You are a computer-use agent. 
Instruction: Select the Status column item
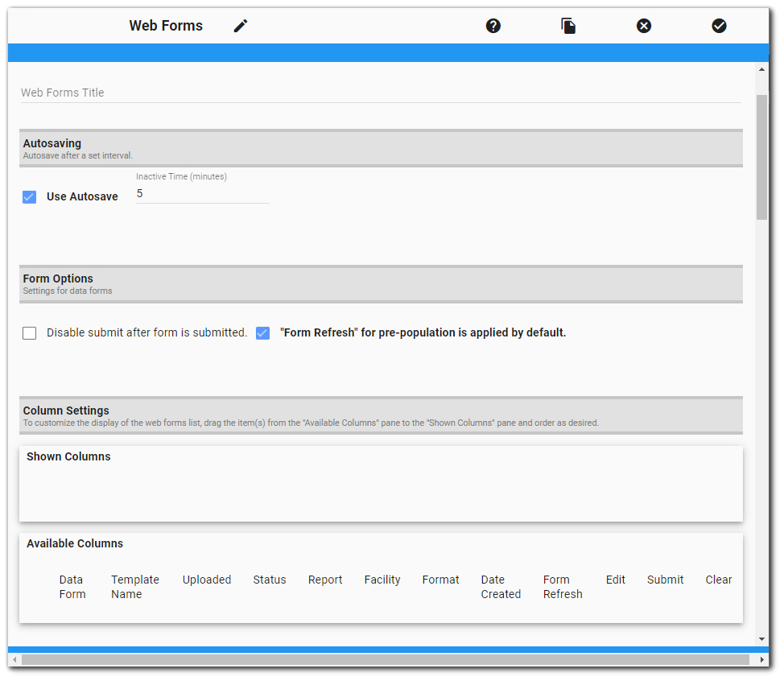(x=270, y=580)
